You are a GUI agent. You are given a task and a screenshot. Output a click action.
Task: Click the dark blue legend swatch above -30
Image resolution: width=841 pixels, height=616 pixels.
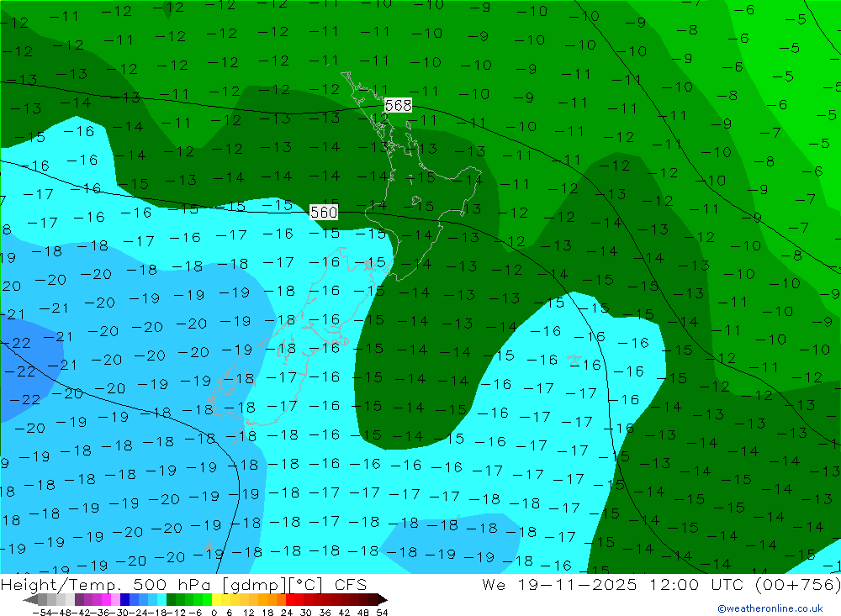[x=124, y=600]
